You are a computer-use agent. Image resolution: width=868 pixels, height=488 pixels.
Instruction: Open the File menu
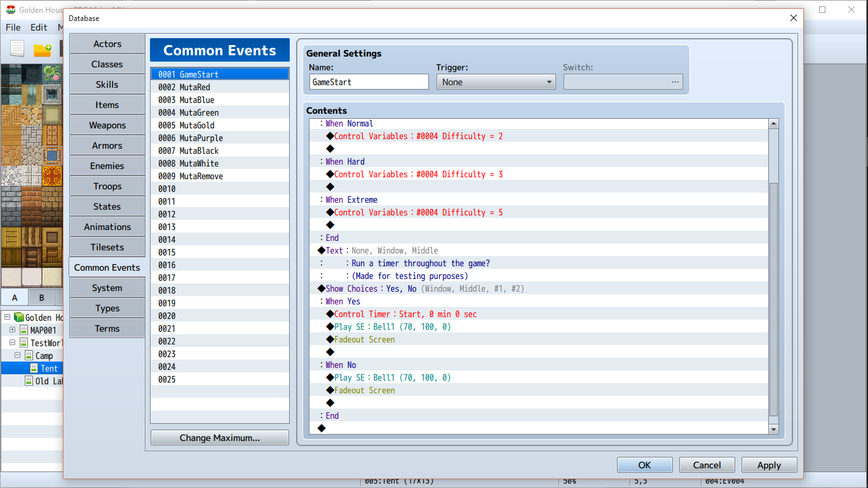[x=13, y=27]
